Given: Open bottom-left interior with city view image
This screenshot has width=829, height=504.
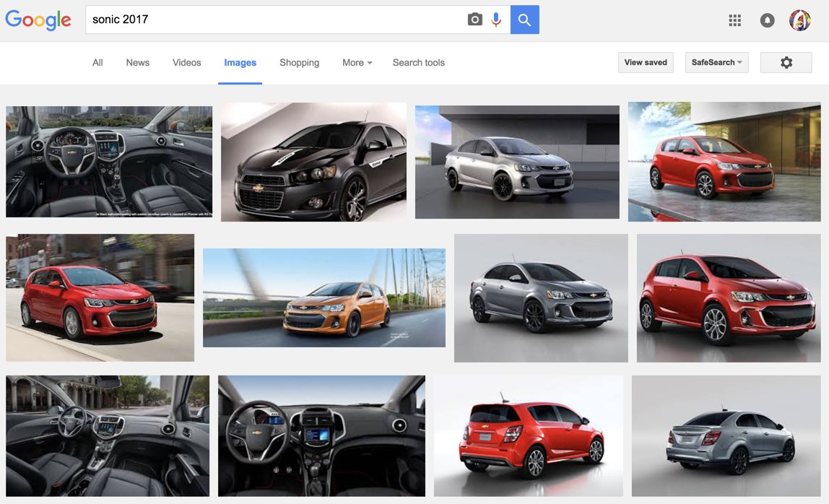Looking at the screenshot, I should (108, 436).
